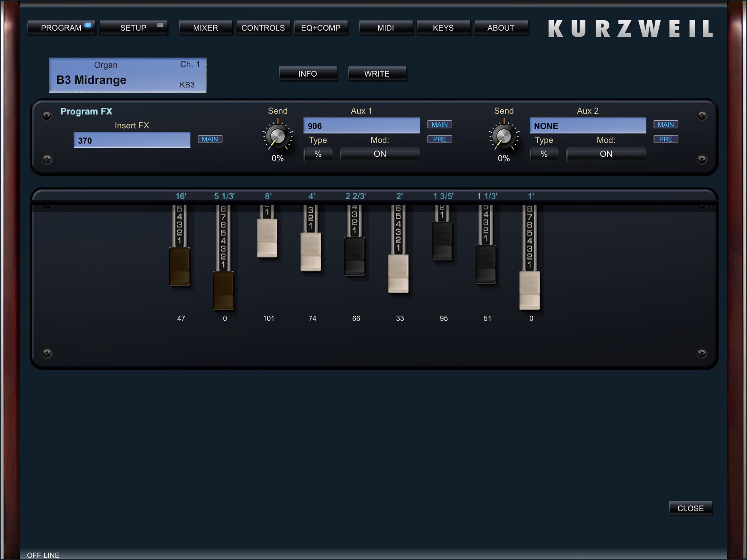Viewport: 747px width, 560px height.
Task: Toggle the Aux 1 MAIN output button
Action: coord(440,125)
